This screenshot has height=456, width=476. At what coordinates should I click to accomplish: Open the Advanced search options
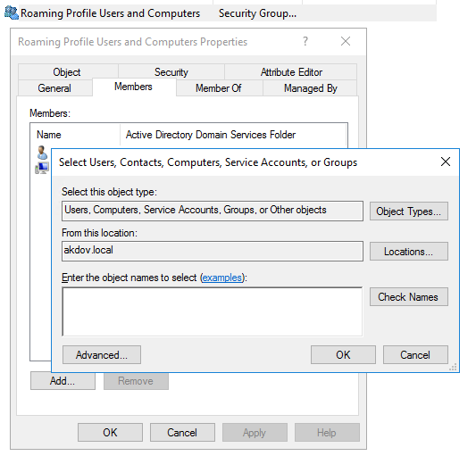(x=102, y=354)
